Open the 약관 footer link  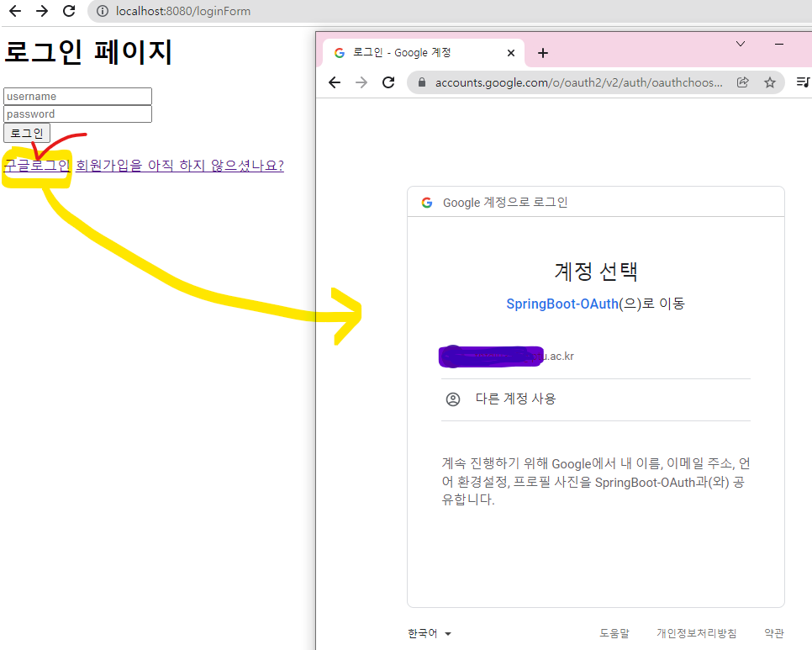(x=774, y=633)
